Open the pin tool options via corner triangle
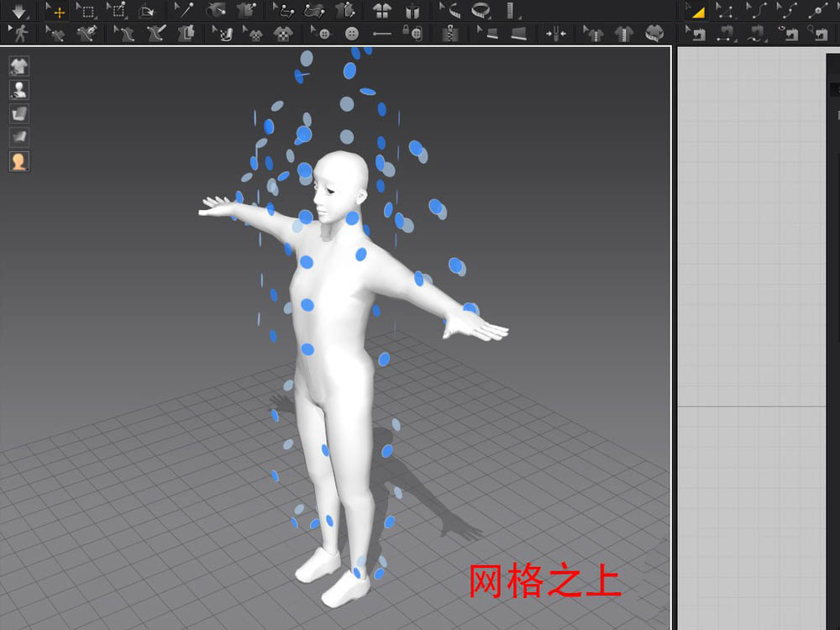Screen dimensions: 840x630 click(195, 20)
